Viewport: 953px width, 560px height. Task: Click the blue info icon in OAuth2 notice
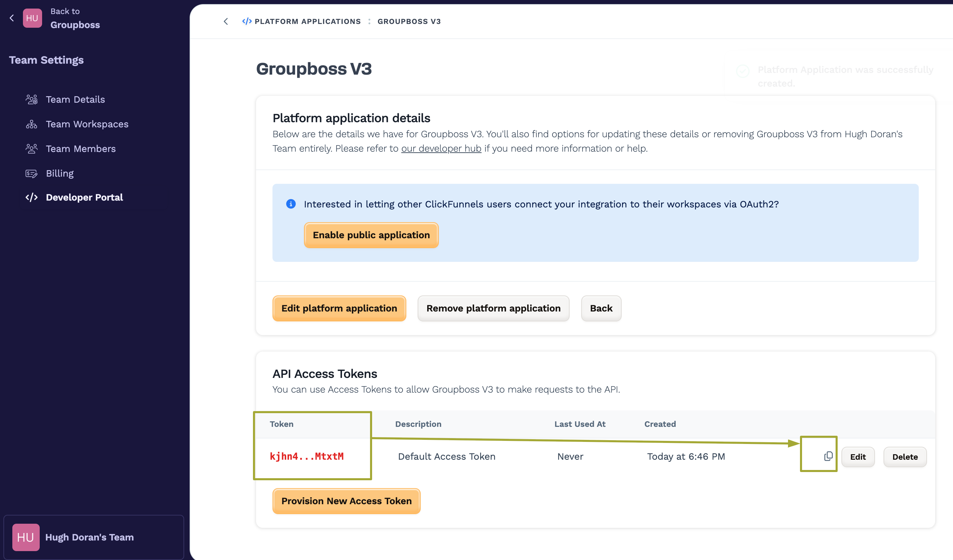pyautogui.click(x=290, y=204)
